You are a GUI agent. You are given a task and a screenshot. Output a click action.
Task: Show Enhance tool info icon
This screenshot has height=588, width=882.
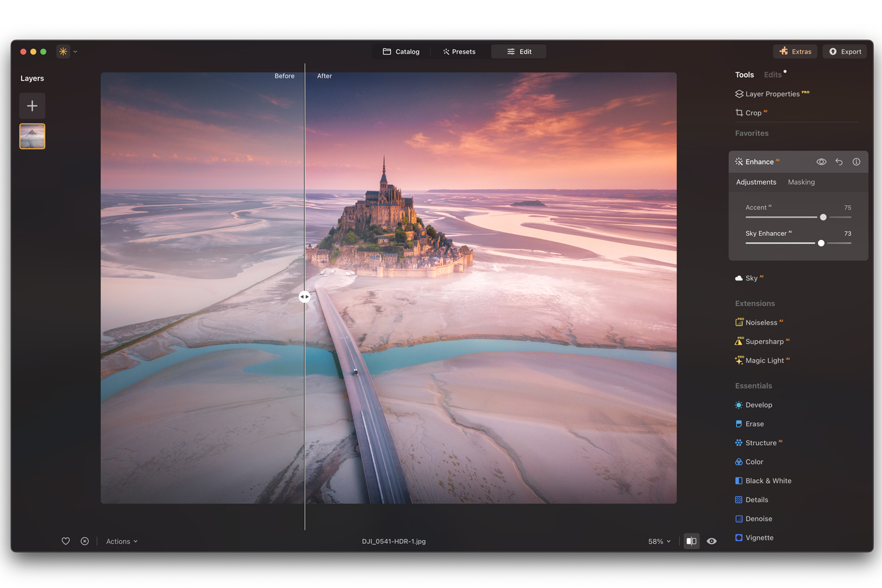(x=856, y=162)
